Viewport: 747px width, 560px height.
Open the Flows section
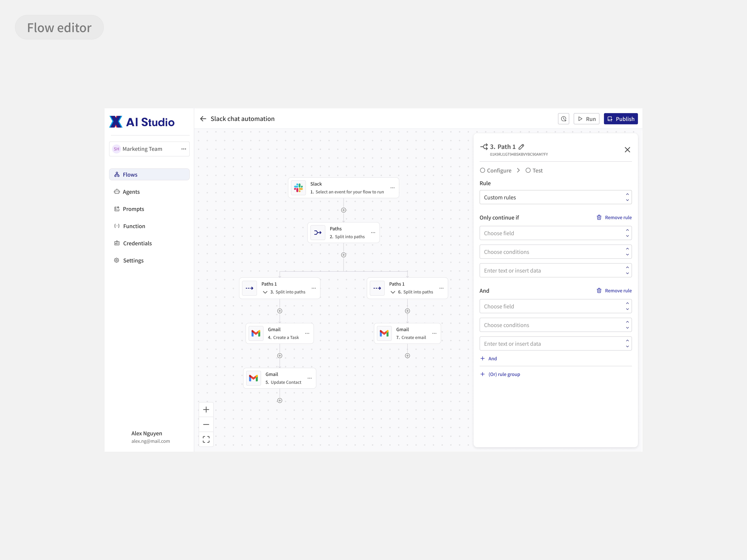coord(149,175)
